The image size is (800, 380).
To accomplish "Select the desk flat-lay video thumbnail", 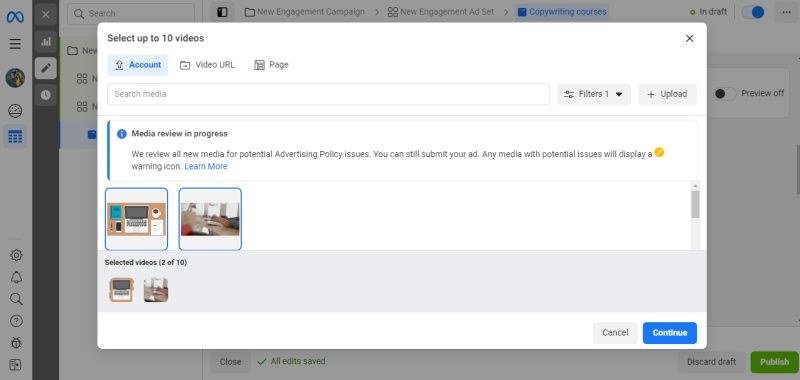I will (136, 219).
